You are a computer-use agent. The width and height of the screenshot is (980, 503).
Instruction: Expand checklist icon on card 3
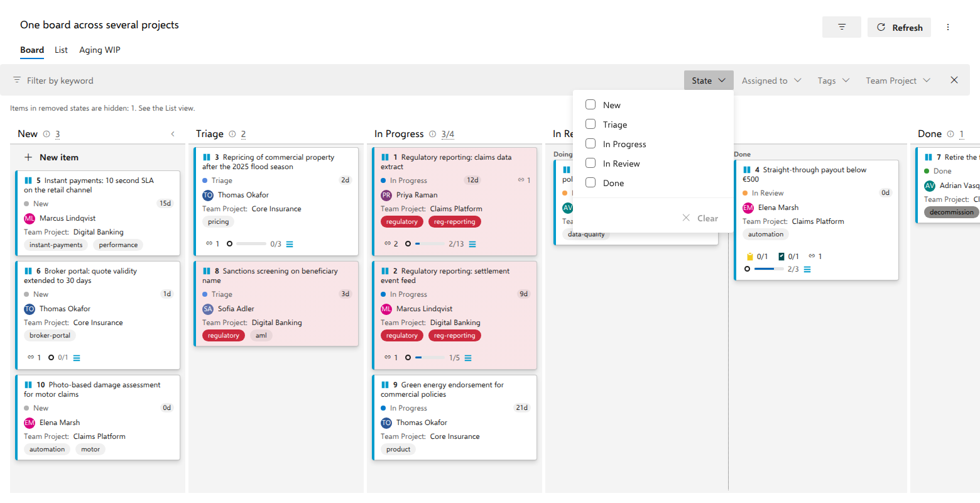tap(290, 244)
